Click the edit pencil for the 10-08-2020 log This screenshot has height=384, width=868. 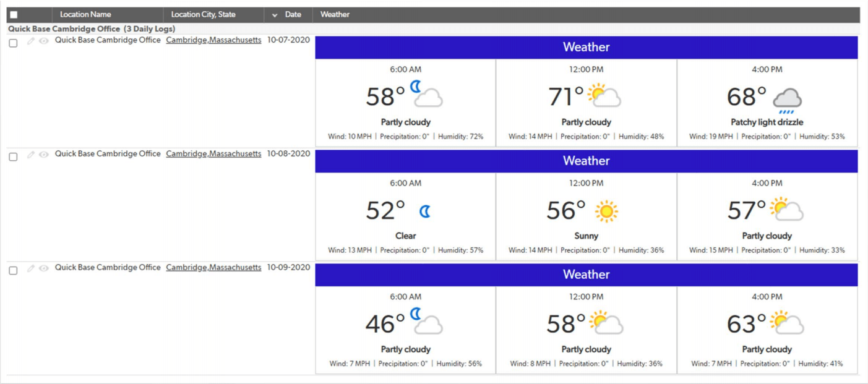click(31, 153)
